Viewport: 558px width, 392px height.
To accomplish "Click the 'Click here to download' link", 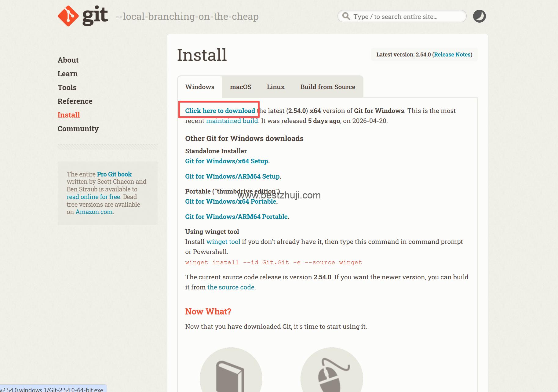I will tap(220, 111).
